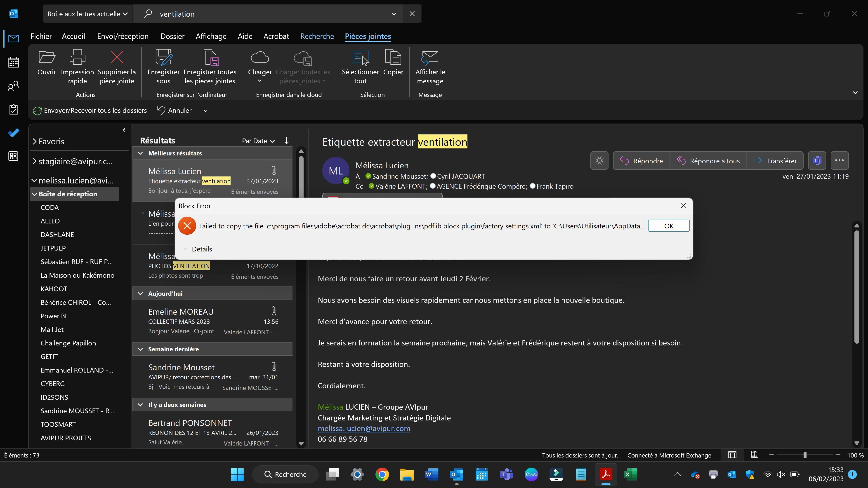
Task: Click Enregistrer toutes les pièces jointes icon
Action: tap(211, 57)
